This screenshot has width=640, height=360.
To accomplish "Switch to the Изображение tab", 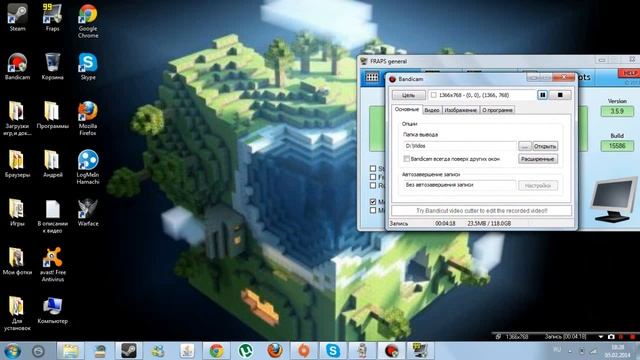I will pyautogui.click(x=460, y=110).
